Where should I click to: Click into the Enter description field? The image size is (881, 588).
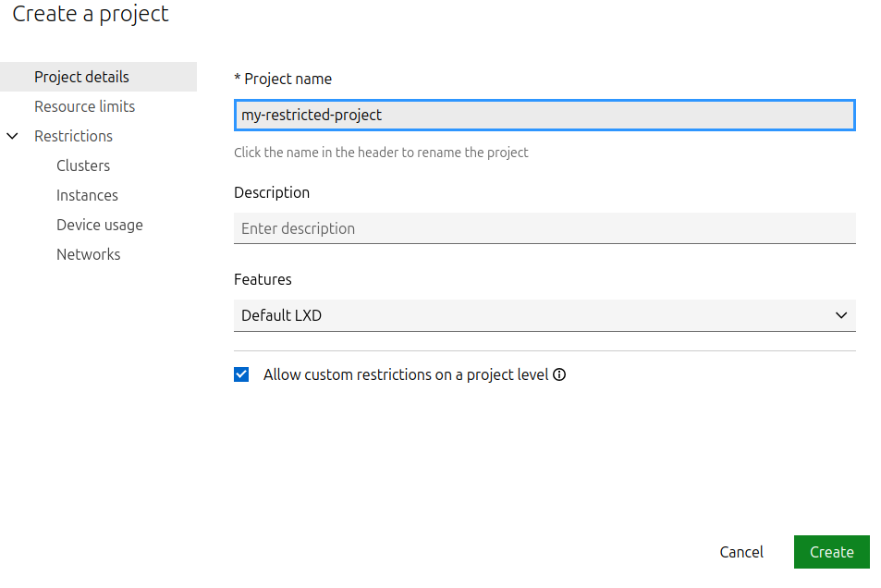544,228
